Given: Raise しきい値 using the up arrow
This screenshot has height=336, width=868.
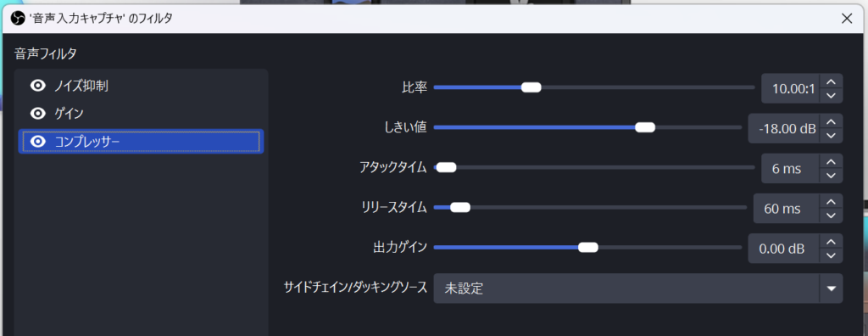Looking at the screenshot, I should 831,121.
